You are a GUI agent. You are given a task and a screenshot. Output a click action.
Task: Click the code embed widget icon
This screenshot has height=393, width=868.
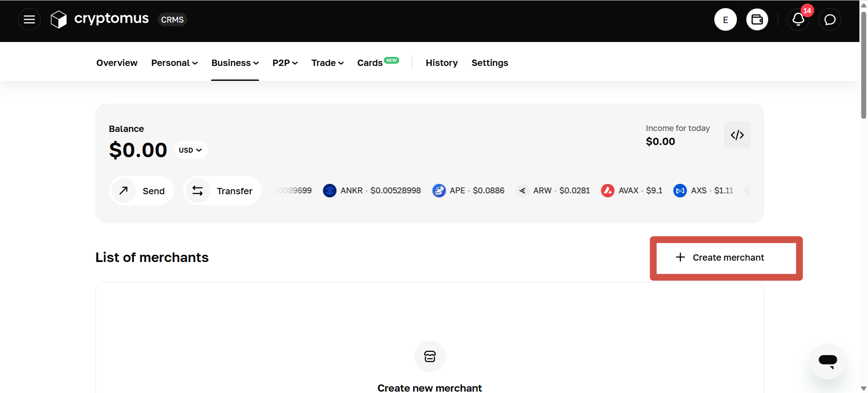pyautogui.click(x=737, y=135)
